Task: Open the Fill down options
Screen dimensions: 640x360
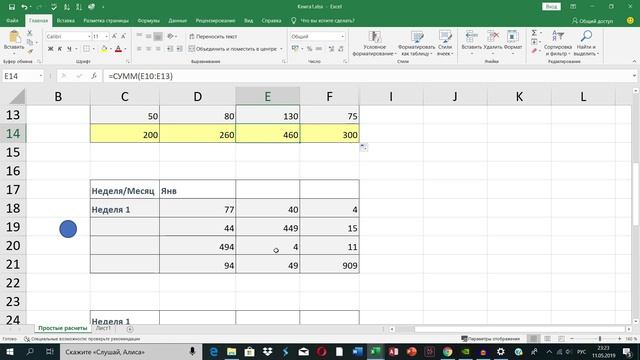Action: coord(534,42)
